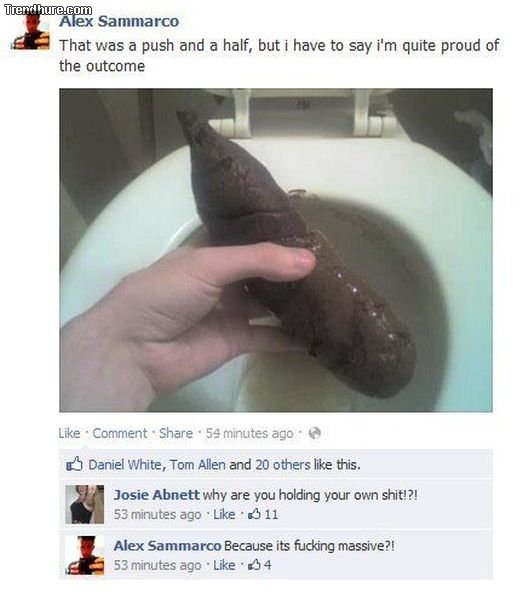The width and height of the screenshot is (523, 600).
Task: Share the post
Action: [x=176, y=433]
